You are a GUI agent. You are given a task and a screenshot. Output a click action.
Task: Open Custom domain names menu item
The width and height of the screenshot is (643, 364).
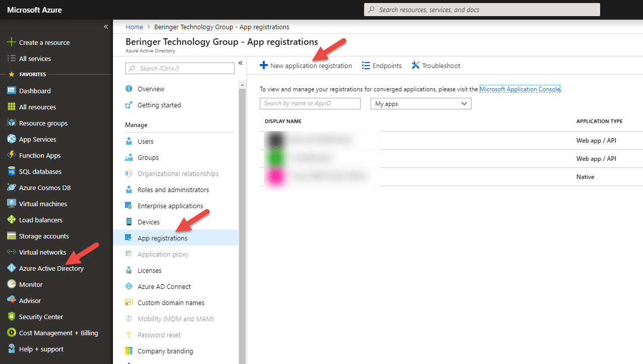176,302
